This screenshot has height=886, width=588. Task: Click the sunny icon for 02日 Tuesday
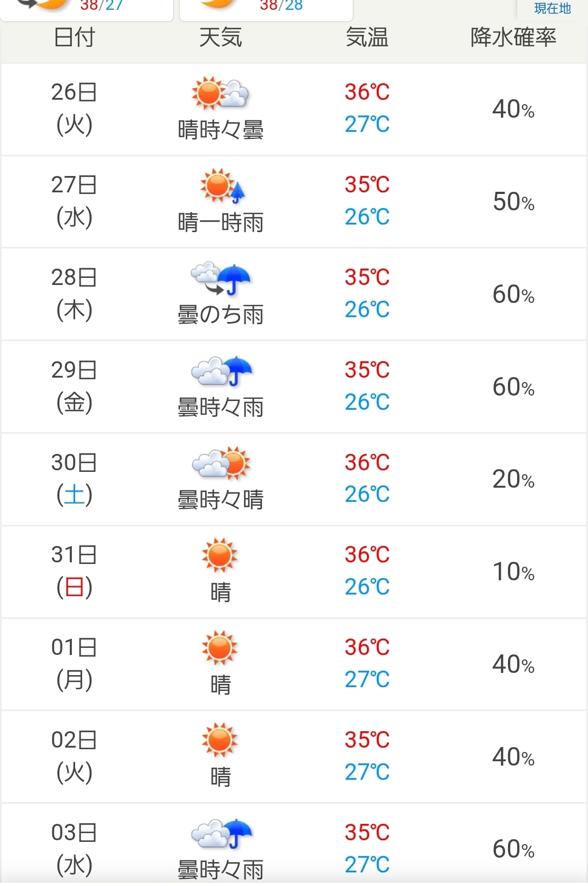pyautogui.click(x=219, y=741)
